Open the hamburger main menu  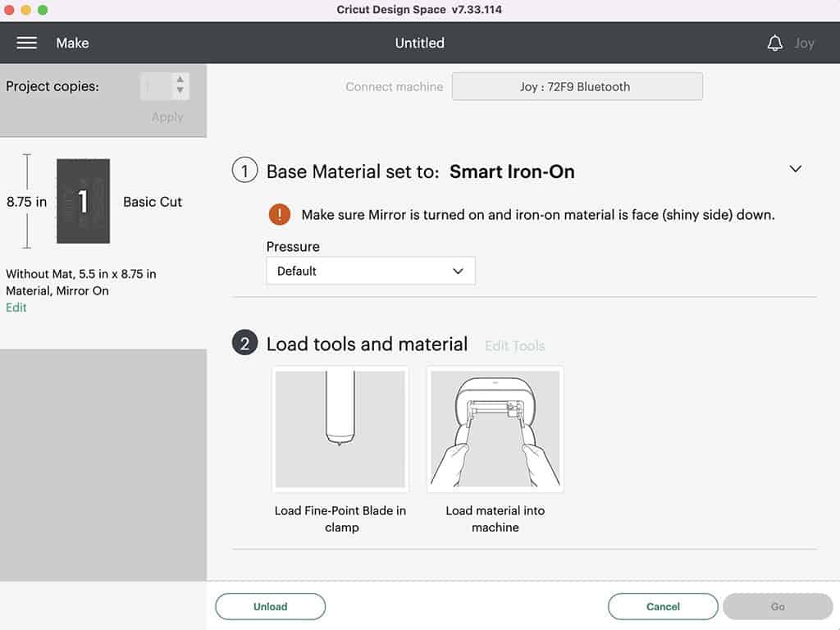[26, 43]
